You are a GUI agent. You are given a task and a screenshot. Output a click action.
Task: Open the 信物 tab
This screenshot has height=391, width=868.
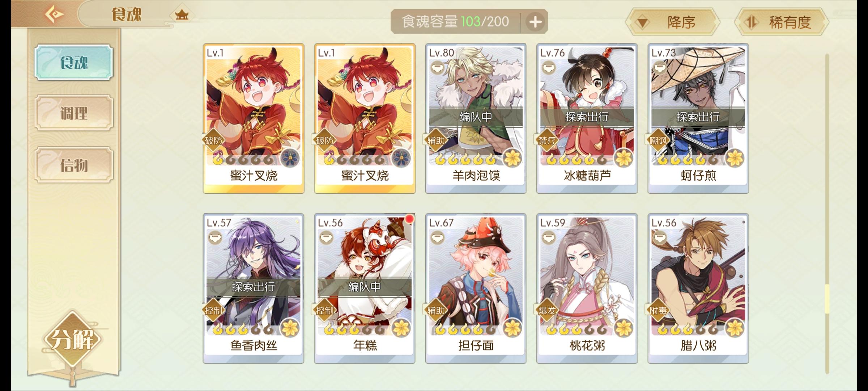click(x=74, y=165)
